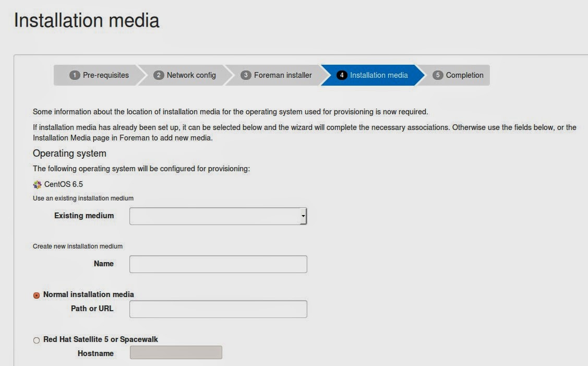The image size is (588, 366).
Task: Click the arrow on the Existing medium combo box
Action: pos(303,216)
